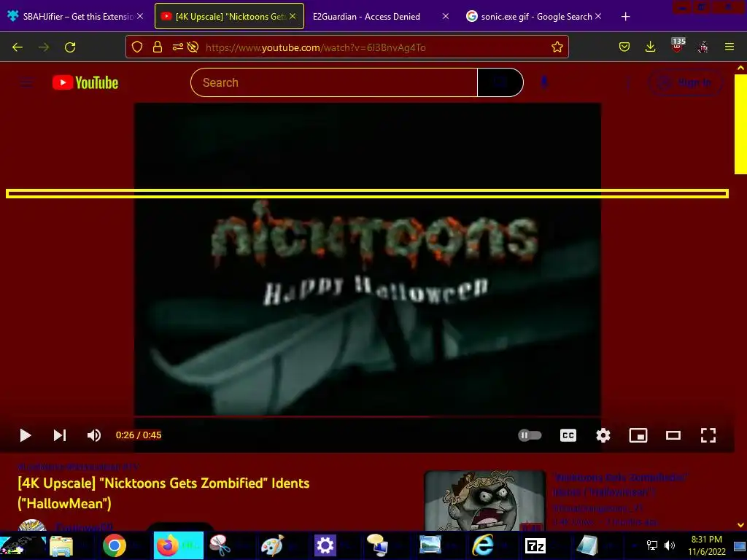This screenshot has width=747, height=560.
Task: Start voice search with microphone icon
Action: click(x=544, y=82)
